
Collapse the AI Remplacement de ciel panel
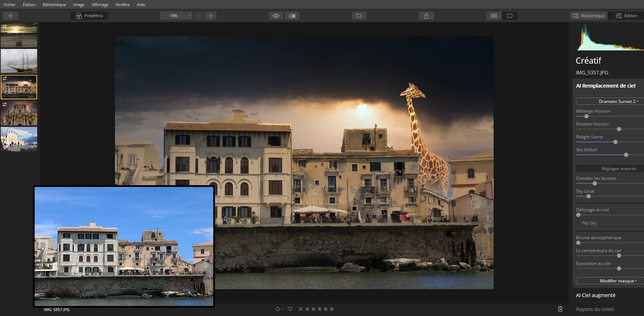605,86
